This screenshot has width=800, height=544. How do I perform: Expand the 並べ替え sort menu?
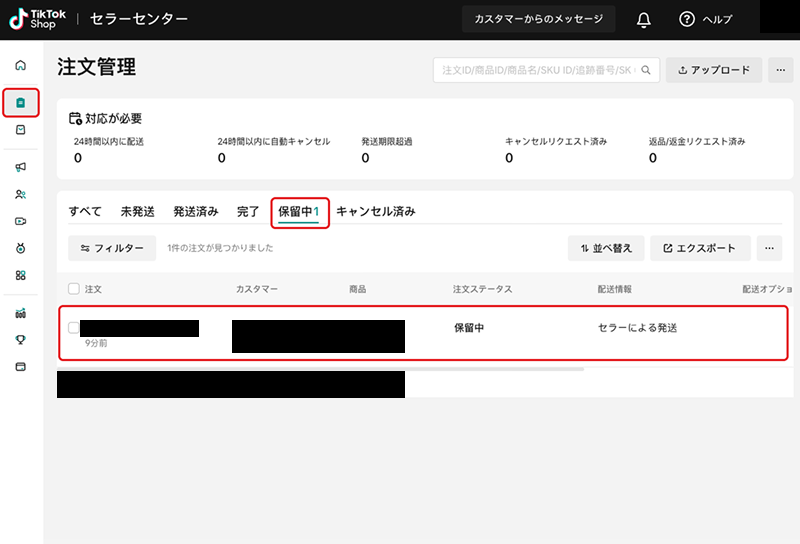coord(606,248)
